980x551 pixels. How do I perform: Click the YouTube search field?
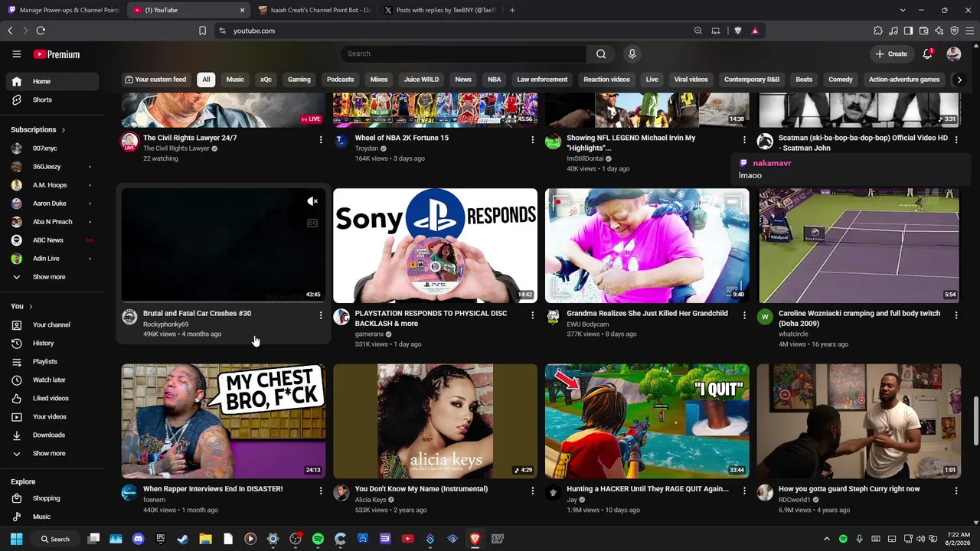[x=463, y=54]
